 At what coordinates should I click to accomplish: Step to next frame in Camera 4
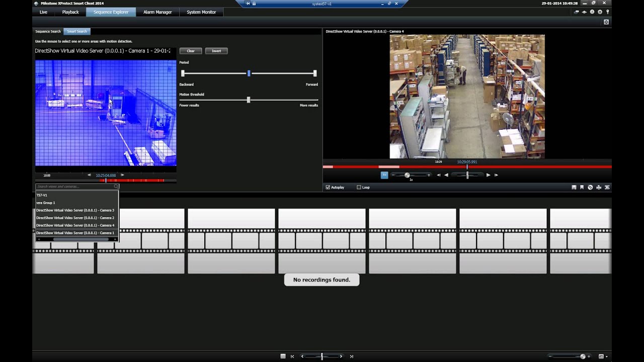[x=496, y=175]
